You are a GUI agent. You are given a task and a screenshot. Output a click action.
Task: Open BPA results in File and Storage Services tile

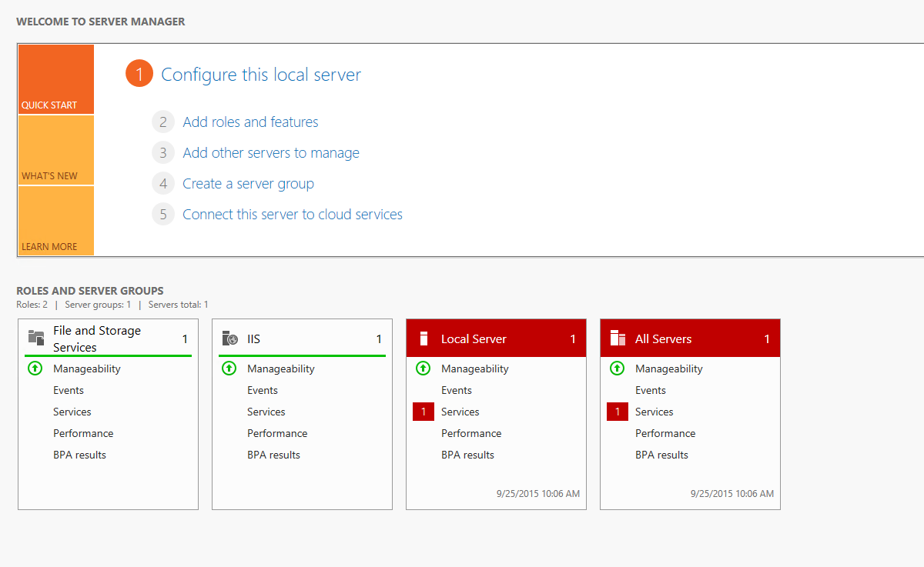[x=80, y=455]
